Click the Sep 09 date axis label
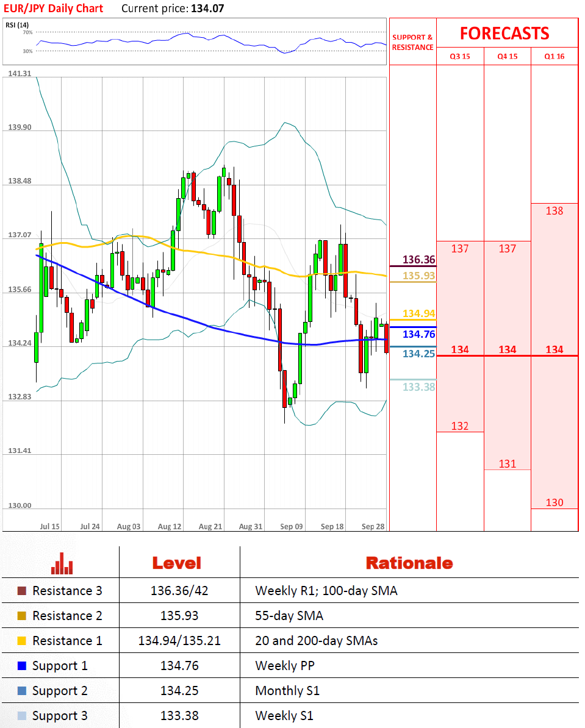Image resolution: width=585 pixels, height=728 pixels. 292,527
